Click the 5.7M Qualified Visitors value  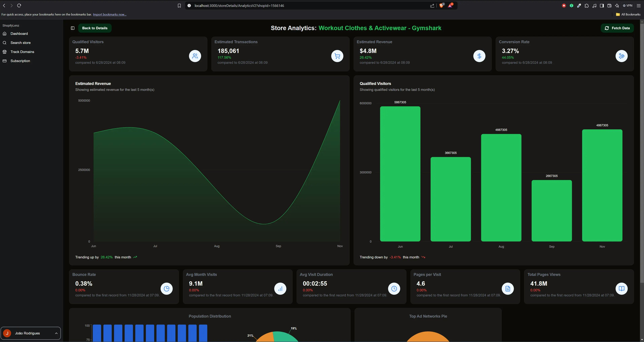82,51
